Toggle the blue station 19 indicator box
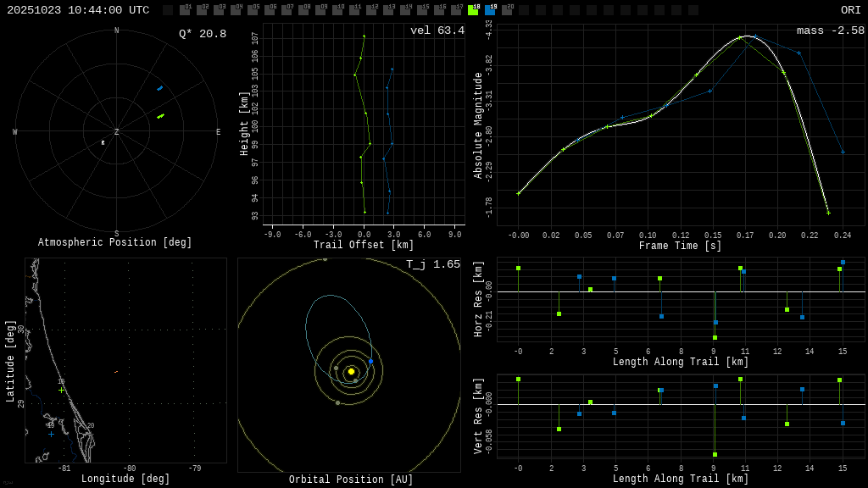The height and width of the screenshot is (488, 868). pyautogui.click(x=490, y=10)
